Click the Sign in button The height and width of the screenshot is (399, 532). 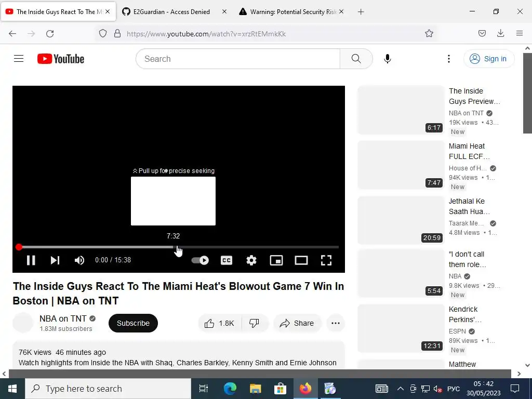[488, 59]
